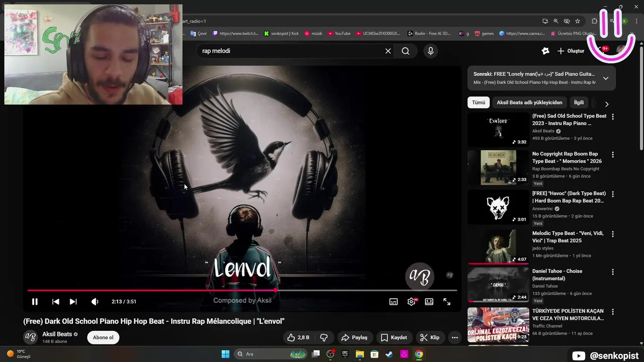Screen dimensions: 644x362
Task: Open the müzik bookmark
Action: tap(313, 34)
